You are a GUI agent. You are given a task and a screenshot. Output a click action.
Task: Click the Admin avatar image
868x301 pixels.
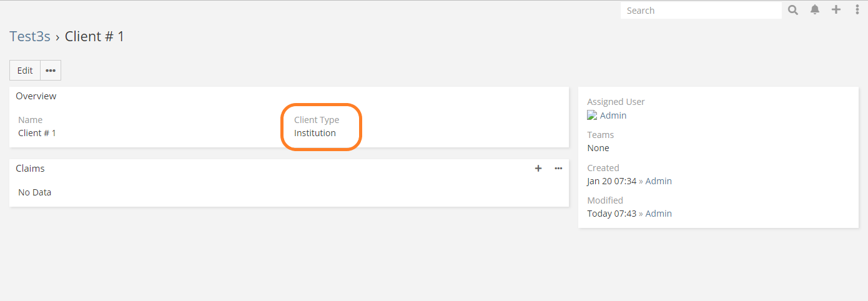pos(592,116)
